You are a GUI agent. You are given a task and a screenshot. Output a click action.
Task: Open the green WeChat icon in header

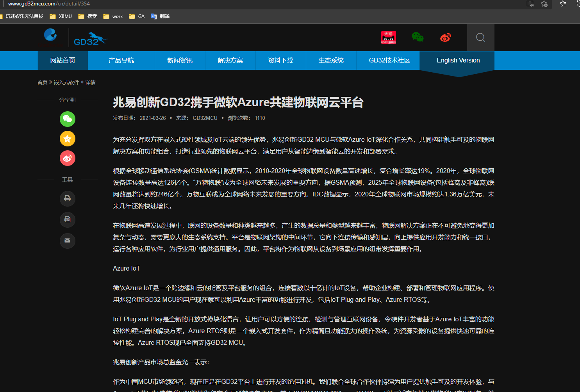[418, 37]
